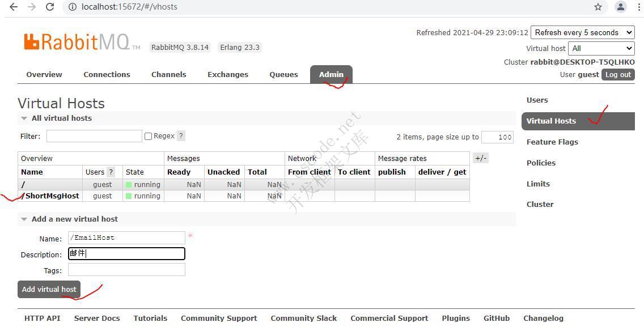644x331 pixels.
Task: Click the Add virtual host button
Action: tap(49, 289)
